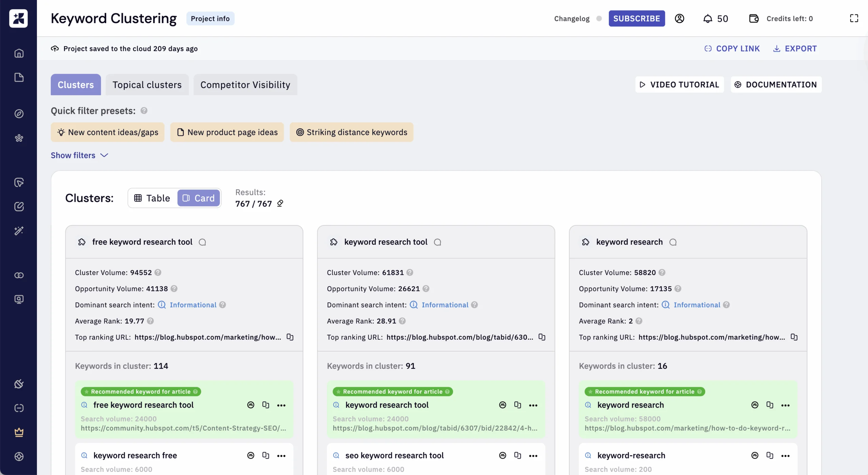Viewport: 868px width, 475px height.
Task: Apply the Striking distance keywords preset
Action: [x=351, y=132]
